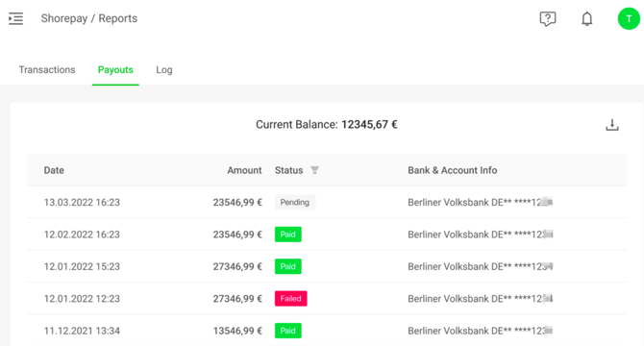Open the Log tab

(163, 70)
